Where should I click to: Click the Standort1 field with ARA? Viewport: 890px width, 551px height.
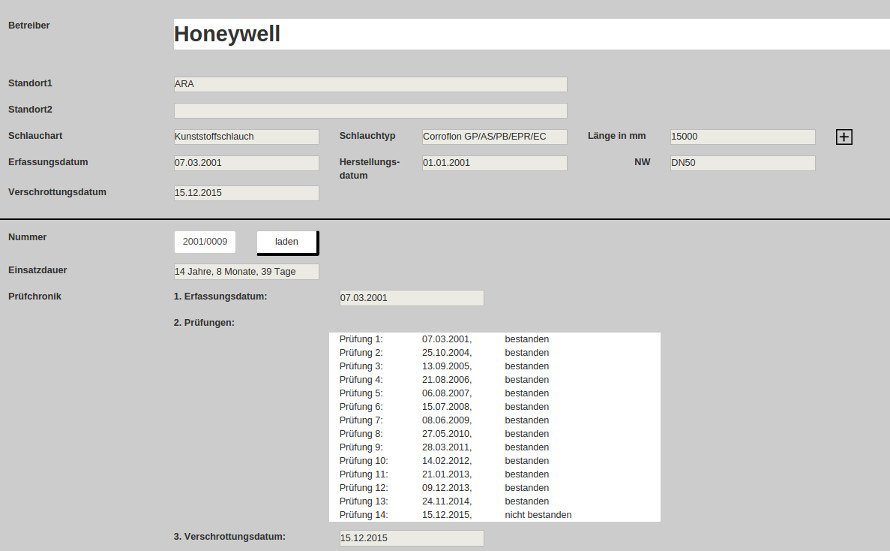371,84
